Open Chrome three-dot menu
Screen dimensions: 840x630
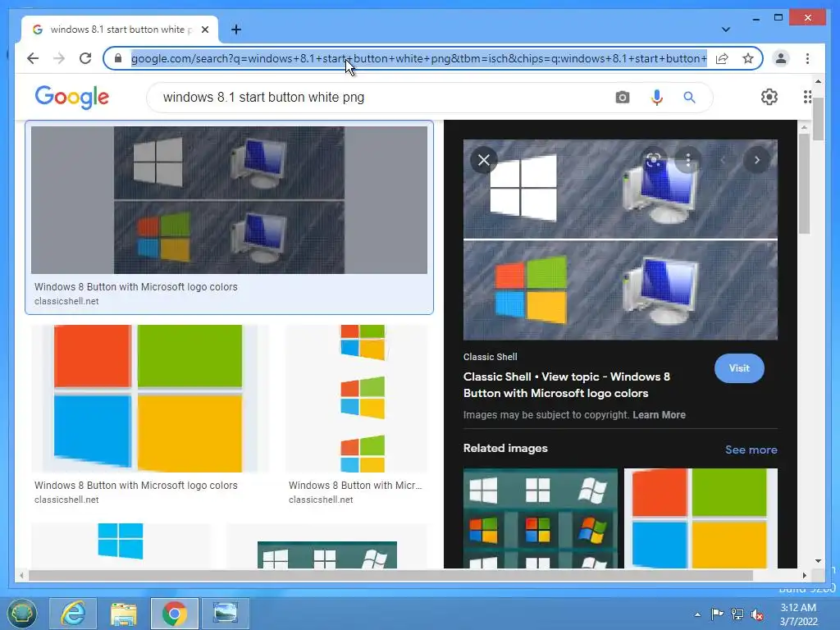coord(807,58)
